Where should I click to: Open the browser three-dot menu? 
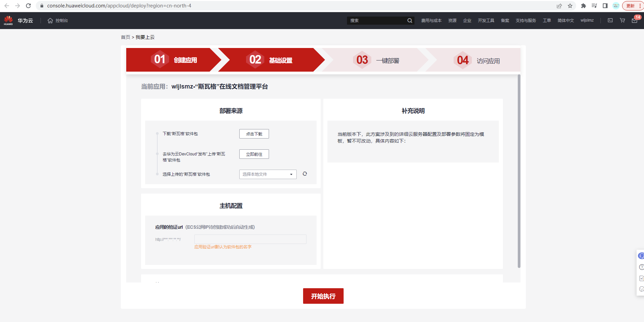[x=640, y=6]
